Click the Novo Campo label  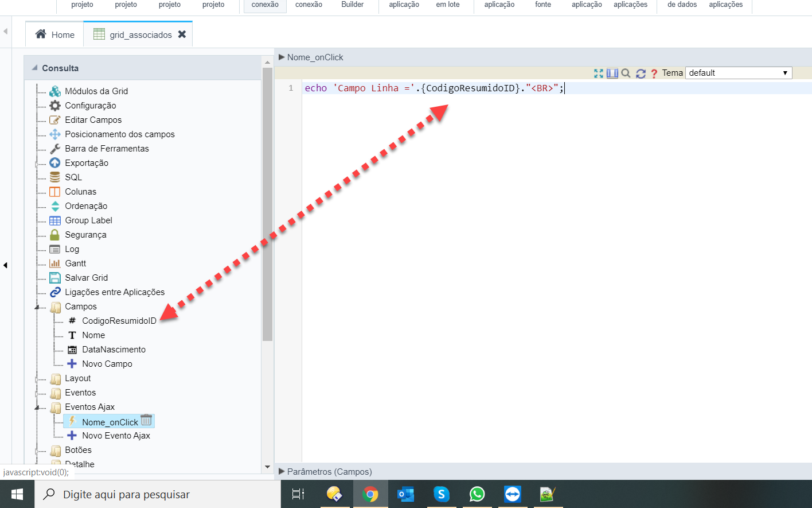coord(107,364)
